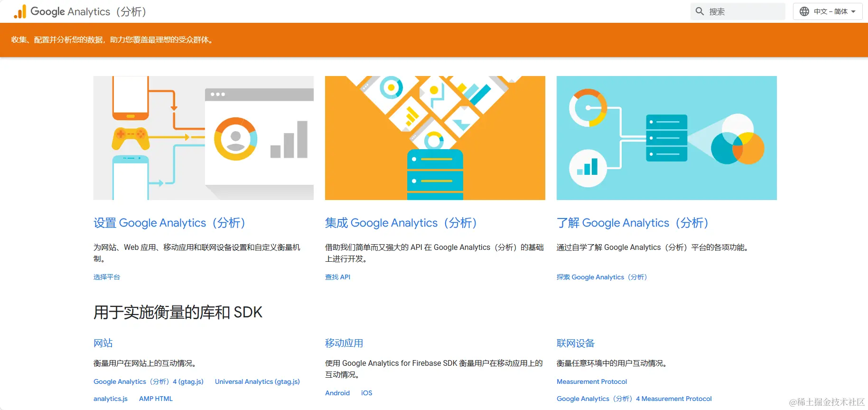Click description 借助我们简单而又强大的 API
This screenshot has width=868, height=410.
pyautogui.click(x=434, y=253)
